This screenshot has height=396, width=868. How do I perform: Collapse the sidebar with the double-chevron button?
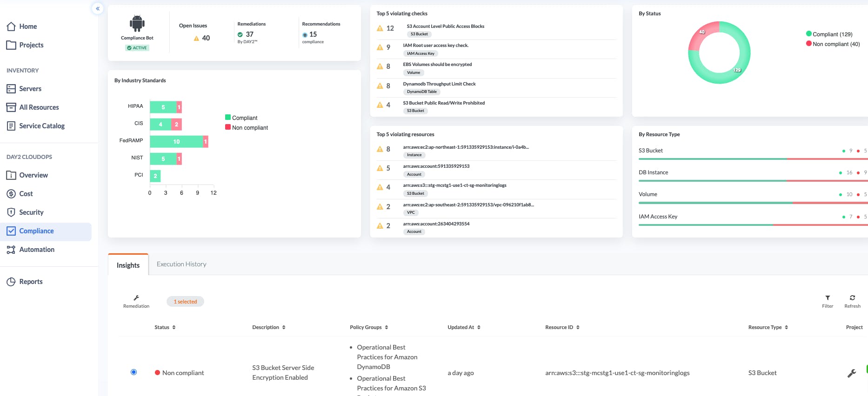98,8
